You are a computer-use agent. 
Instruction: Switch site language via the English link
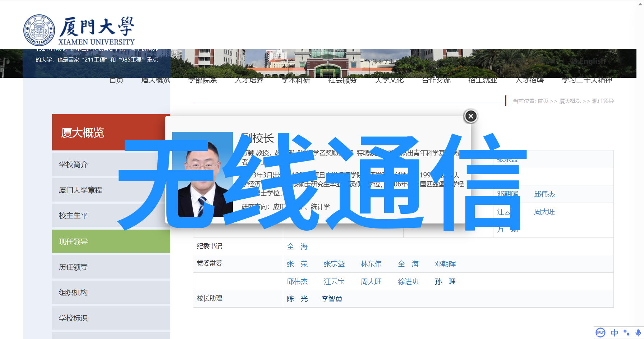(589, 61)
